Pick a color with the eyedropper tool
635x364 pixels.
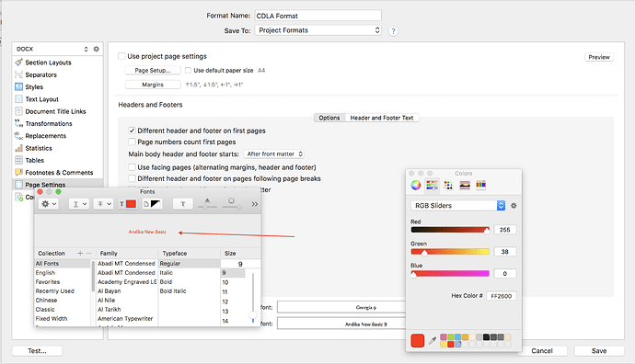(433, 340)
